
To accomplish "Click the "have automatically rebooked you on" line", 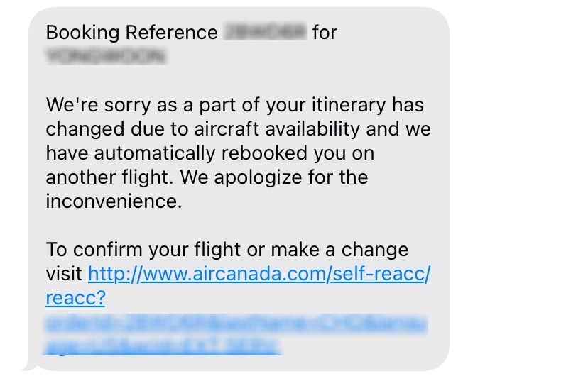I will click(210, 153).
